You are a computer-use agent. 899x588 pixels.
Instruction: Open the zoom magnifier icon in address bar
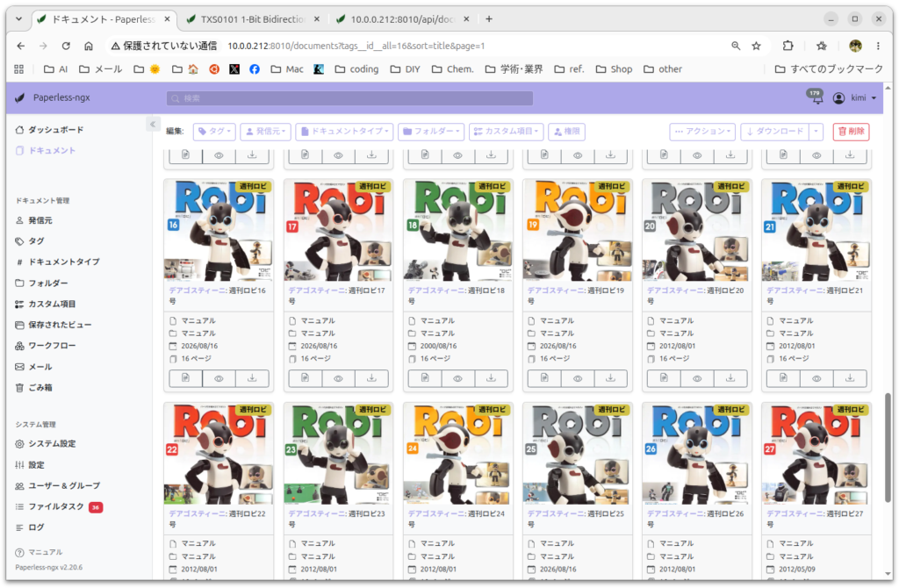[736, 46]
